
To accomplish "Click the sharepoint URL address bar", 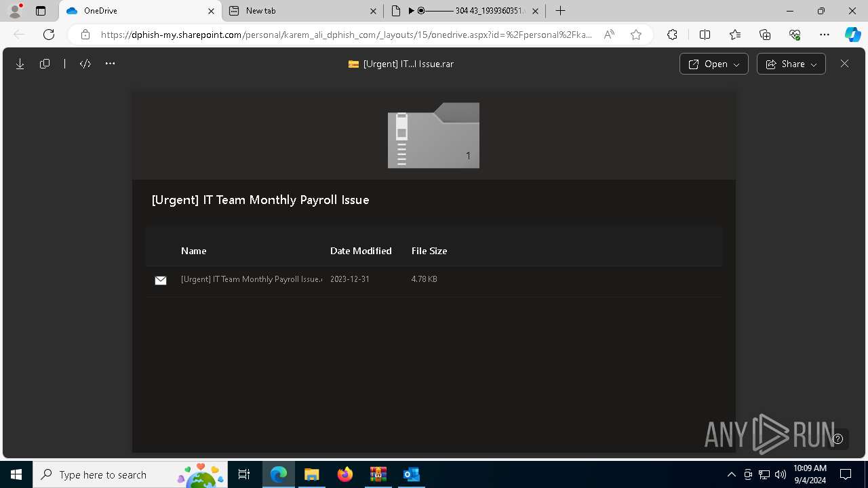I will pos(346,35).
